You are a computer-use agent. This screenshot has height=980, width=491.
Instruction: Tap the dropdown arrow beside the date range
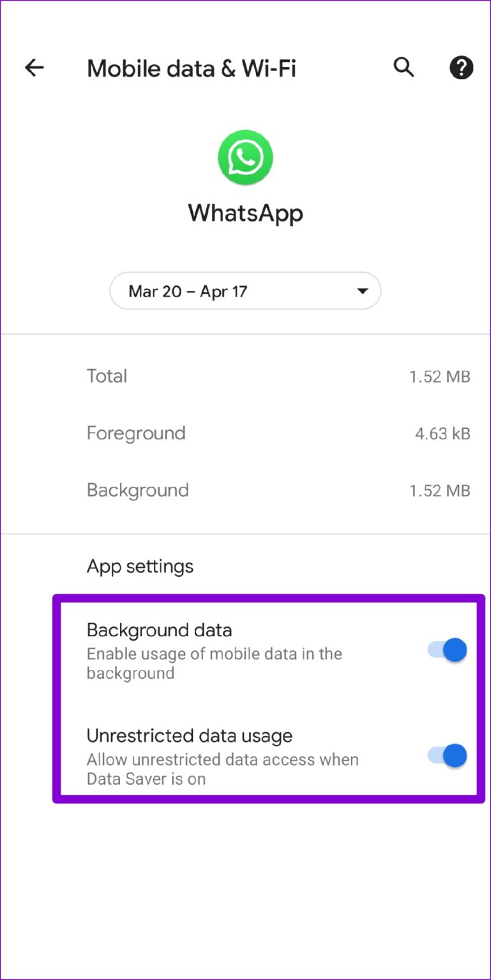[361, 291]
